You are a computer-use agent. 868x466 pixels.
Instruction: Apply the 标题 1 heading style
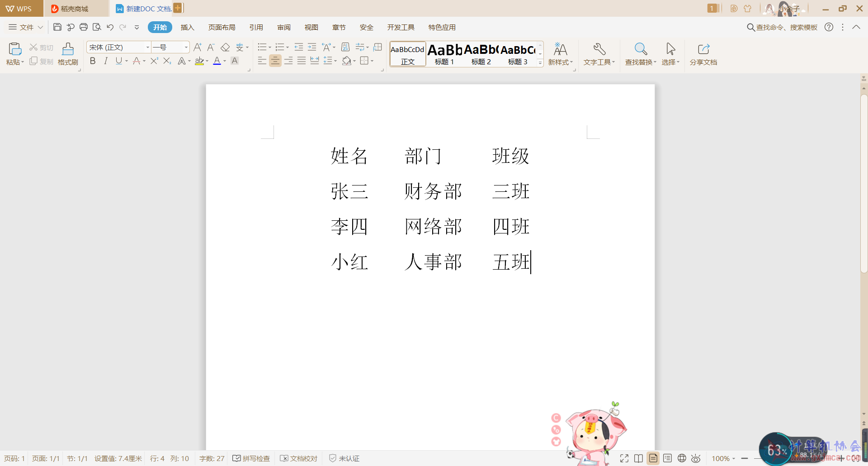pos(444,54)
